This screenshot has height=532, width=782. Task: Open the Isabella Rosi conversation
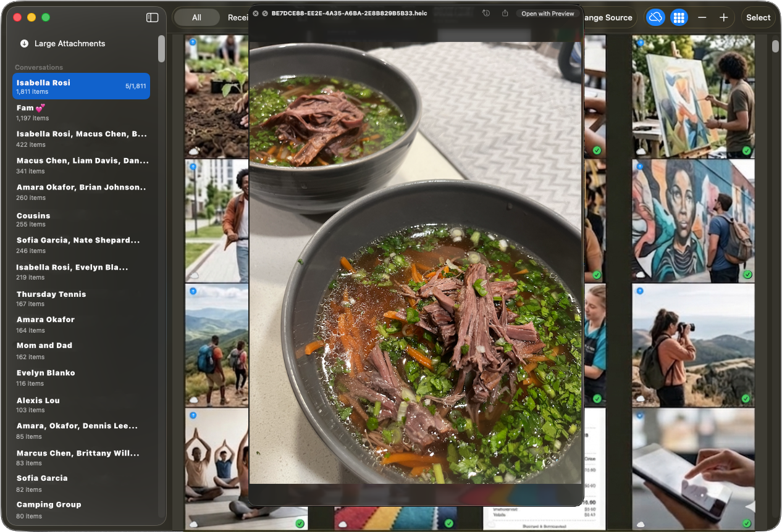pyautogui.click(x=81, y=86)
